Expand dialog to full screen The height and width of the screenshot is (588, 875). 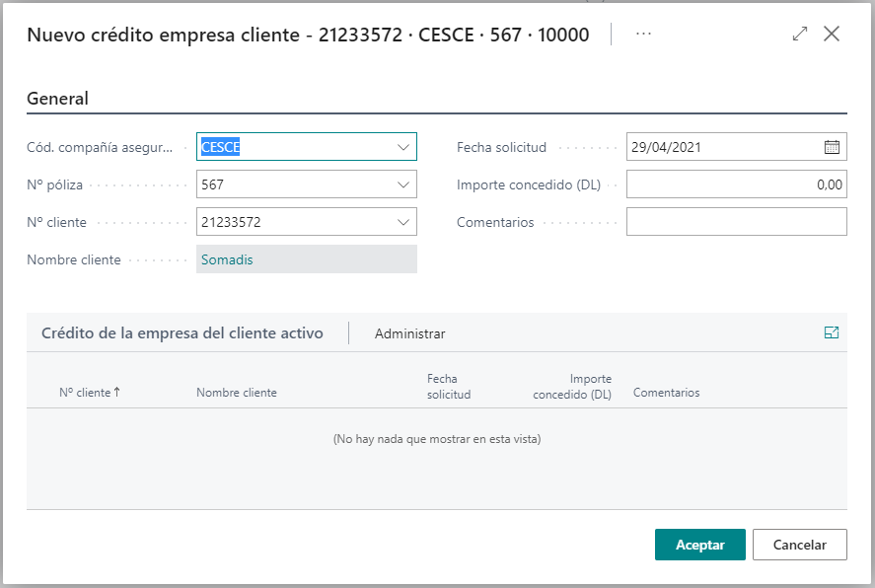[800, 34]
